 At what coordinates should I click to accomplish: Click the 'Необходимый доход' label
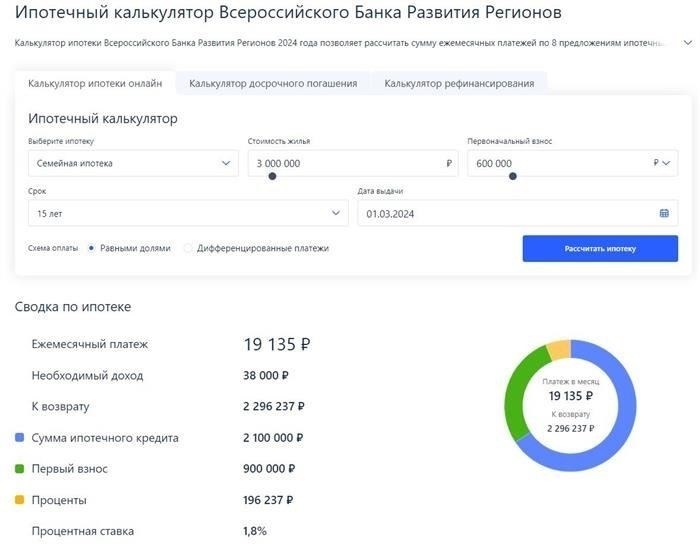pos(88,376)
